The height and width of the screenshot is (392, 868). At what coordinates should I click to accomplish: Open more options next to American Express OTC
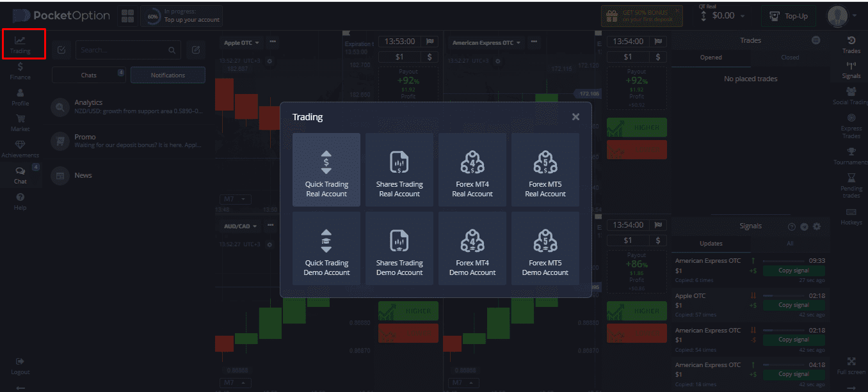(533, 42)
